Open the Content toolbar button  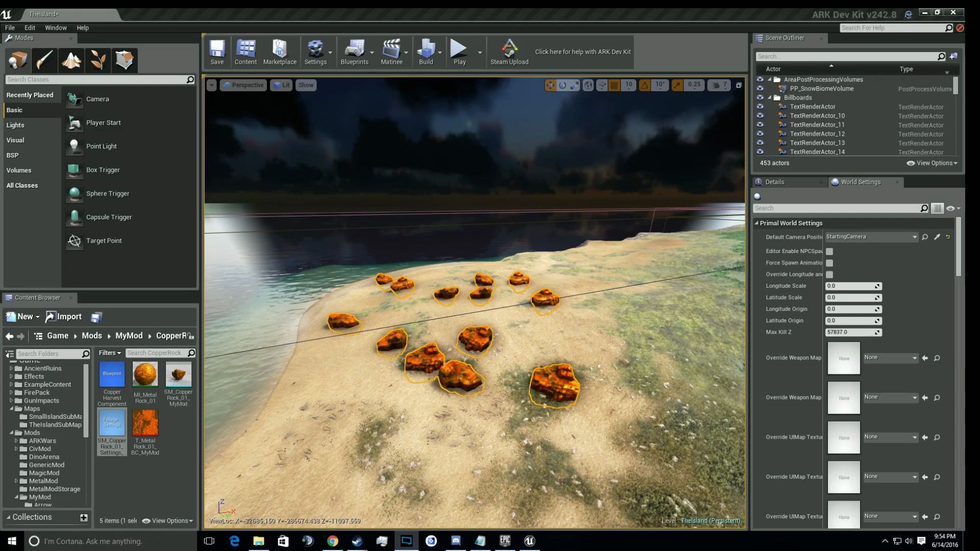coord(246,52)
